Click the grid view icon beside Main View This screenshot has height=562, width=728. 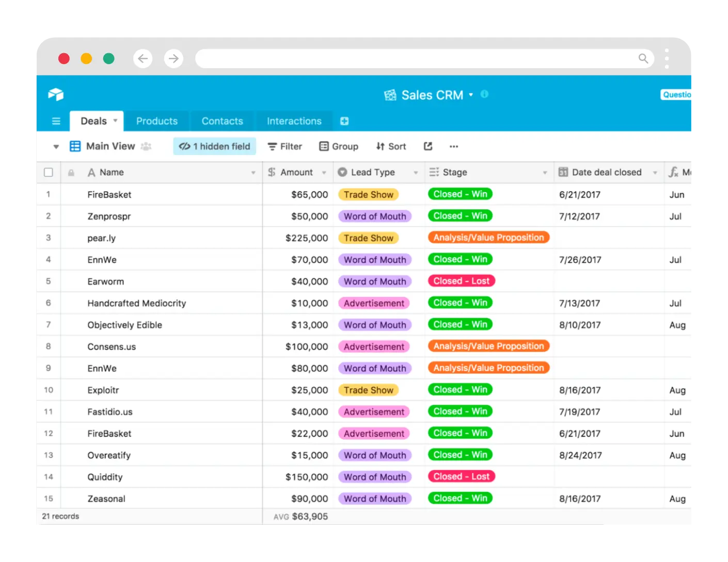click(75, 146)
